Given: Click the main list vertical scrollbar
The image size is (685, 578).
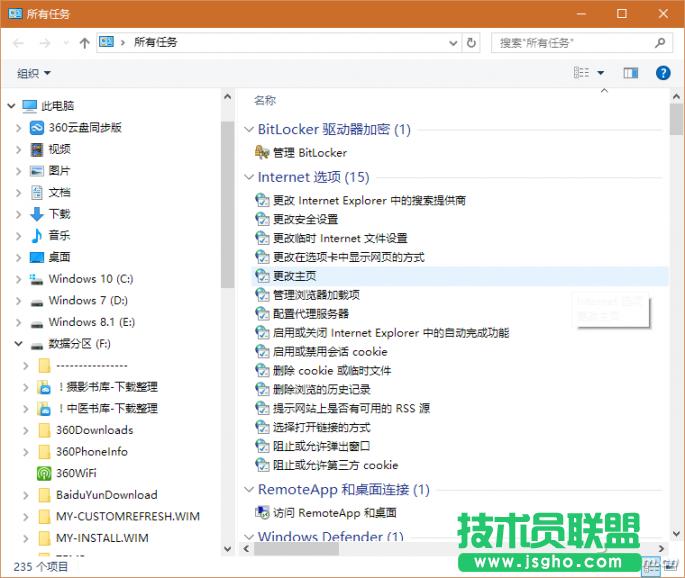Looking at the screenshot, I should (x=677, y=300).
